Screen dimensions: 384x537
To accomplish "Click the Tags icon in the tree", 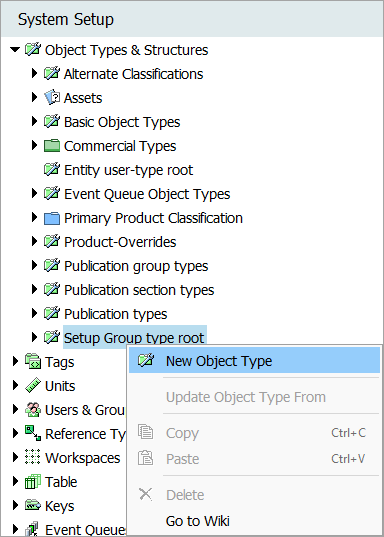I will [x=33, y=362].
